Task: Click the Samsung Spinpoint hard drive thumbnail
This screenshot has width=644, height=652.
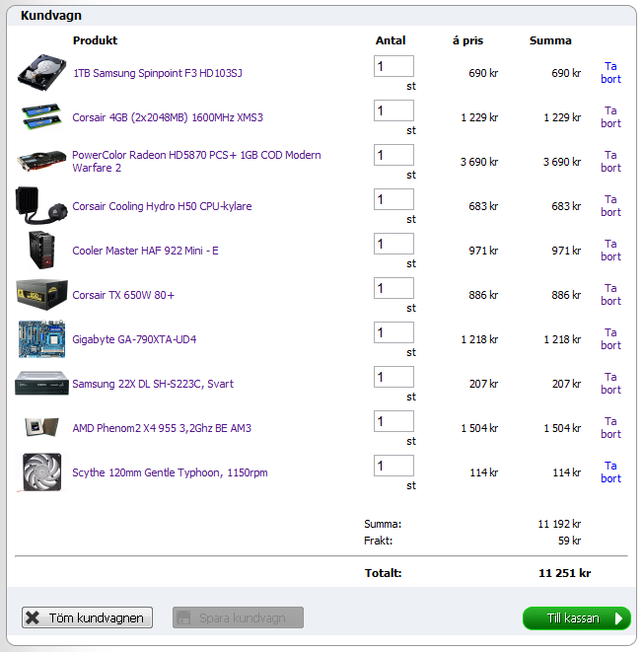Action: click(x=41, y=74)
